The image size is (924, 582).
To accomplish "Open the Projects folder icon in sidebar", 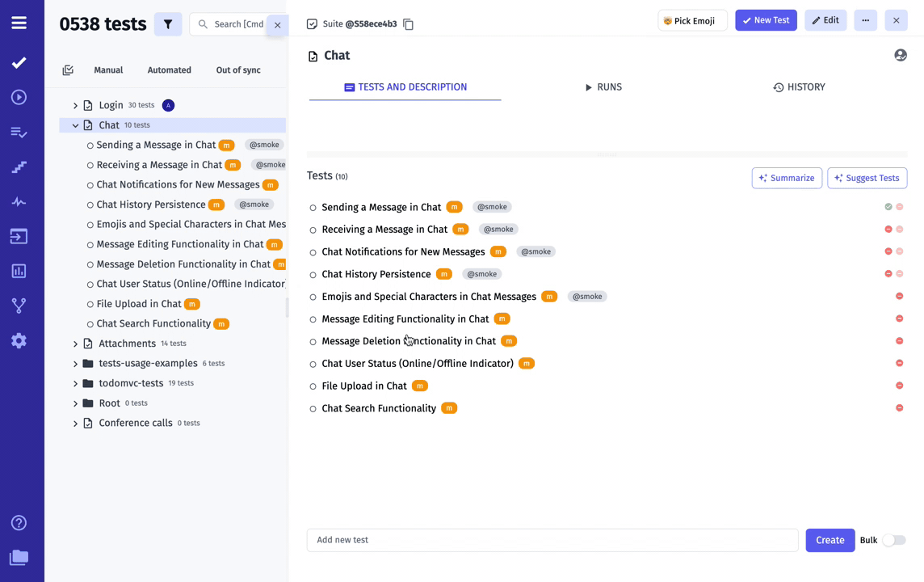I will tap(19, 557).
